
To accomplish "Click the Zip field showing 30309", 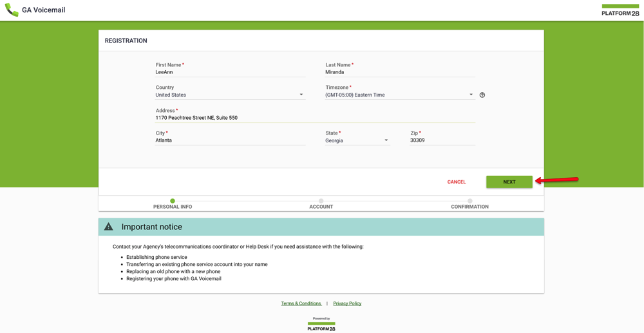I will [x=442, y=140].
